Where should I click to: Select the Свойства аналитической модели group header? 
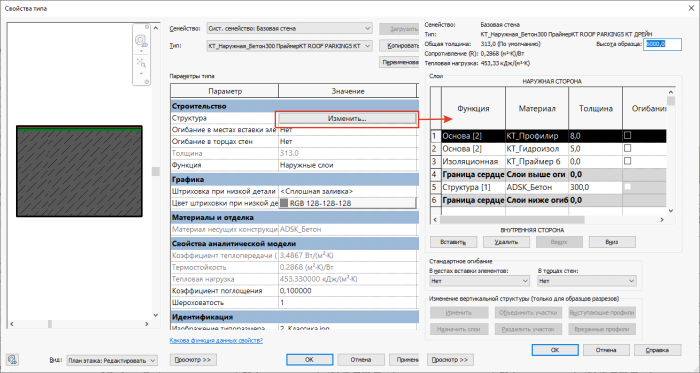point(294,244)
